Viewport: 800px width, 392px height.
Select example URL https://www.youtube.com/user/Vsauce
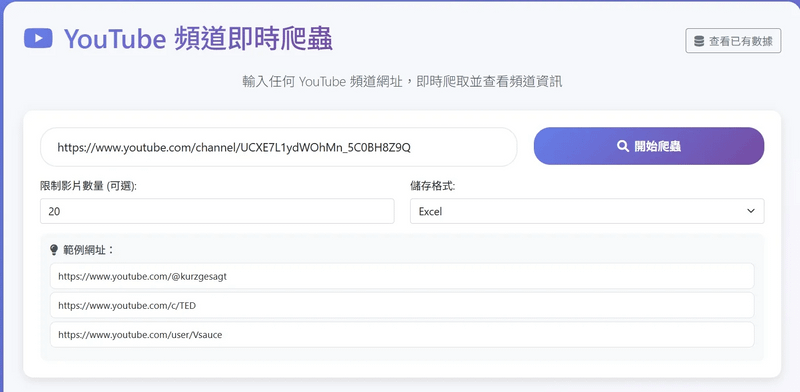(x=402, y=335)
